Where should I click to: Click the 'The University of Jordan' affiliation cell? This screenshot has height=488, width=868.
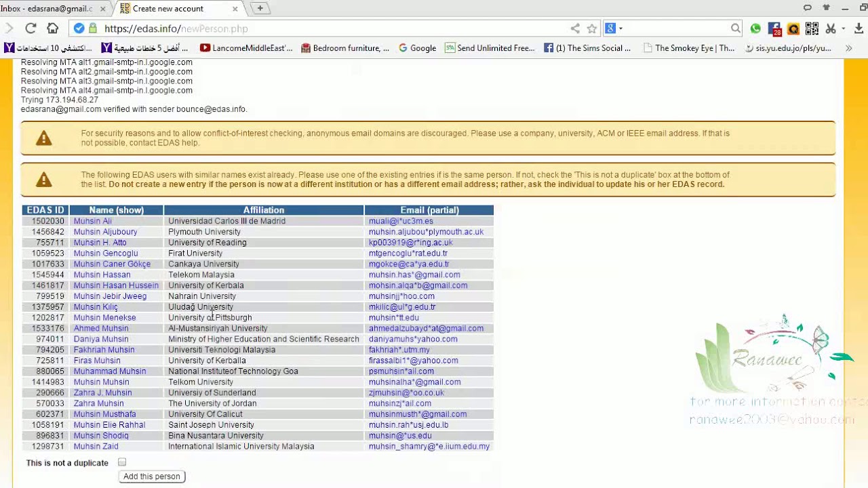264,403
